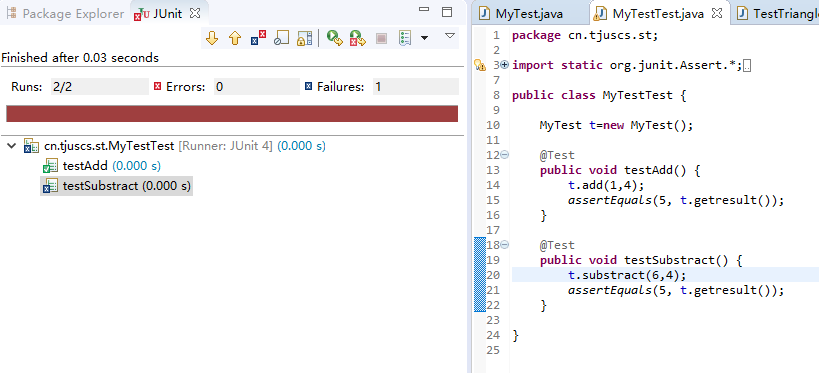
Task: Click 'package cn.tjuscs.st;' line
Action: [585, 36]
